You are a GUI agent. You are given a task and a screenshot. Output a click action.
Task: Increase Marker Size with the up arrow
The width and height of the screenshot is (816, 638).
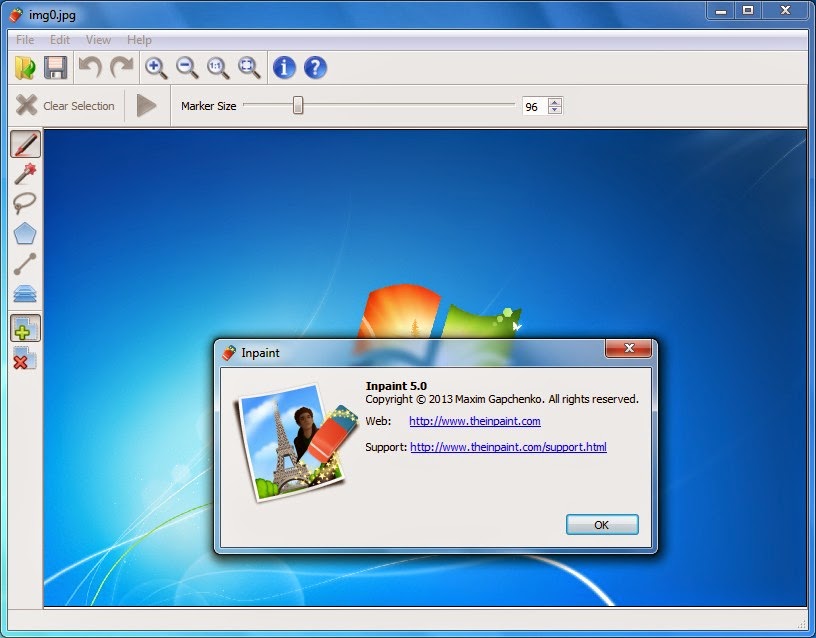click(x=555, y=102)
